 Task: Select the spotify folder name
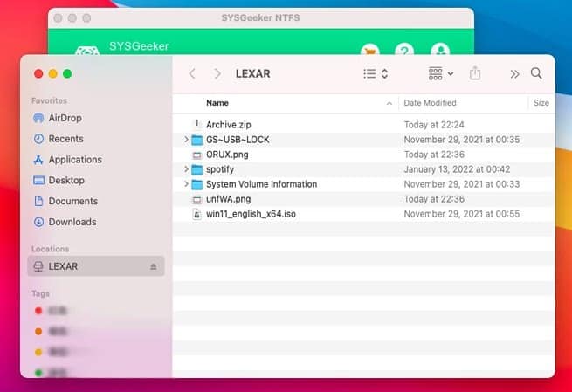point(220,169)
